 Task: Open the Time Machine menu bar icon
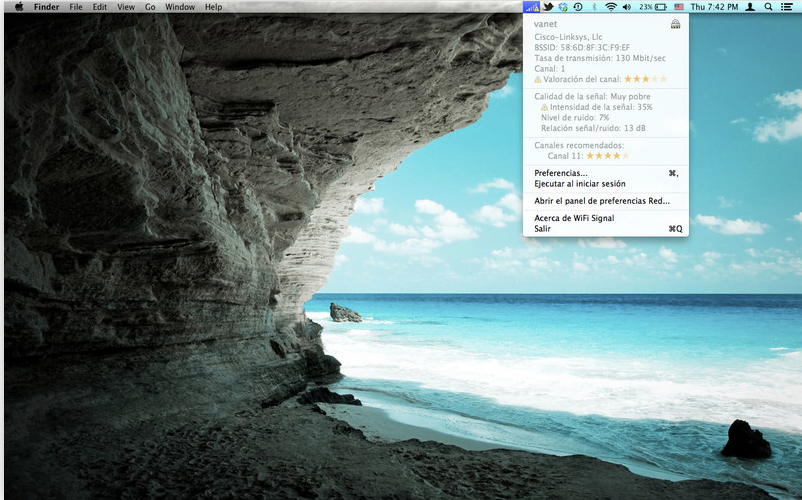(x=578, y=7)
